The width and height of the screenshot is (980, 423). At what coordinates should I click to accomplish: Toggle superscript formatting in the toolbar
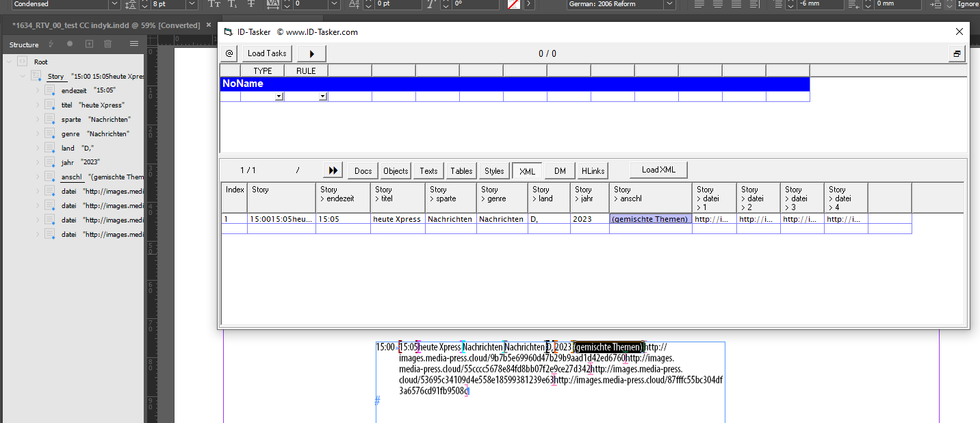[214, 4]
